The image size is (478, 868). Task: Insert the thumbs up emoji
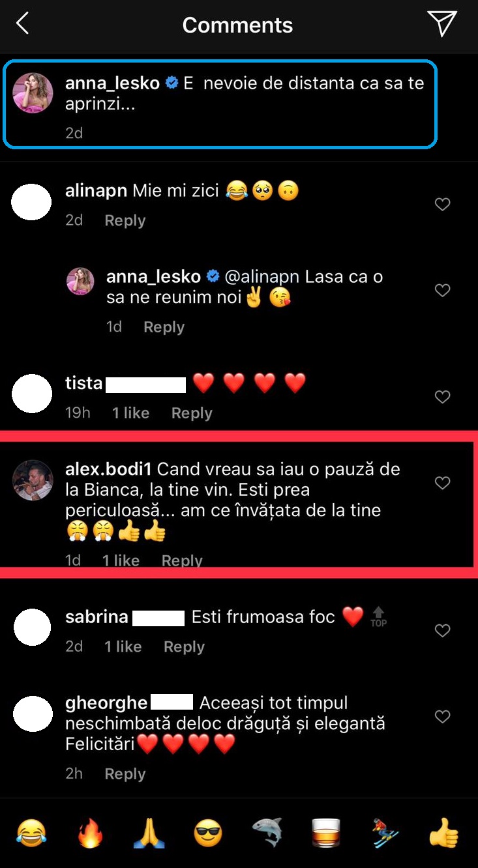coord(443,833)
